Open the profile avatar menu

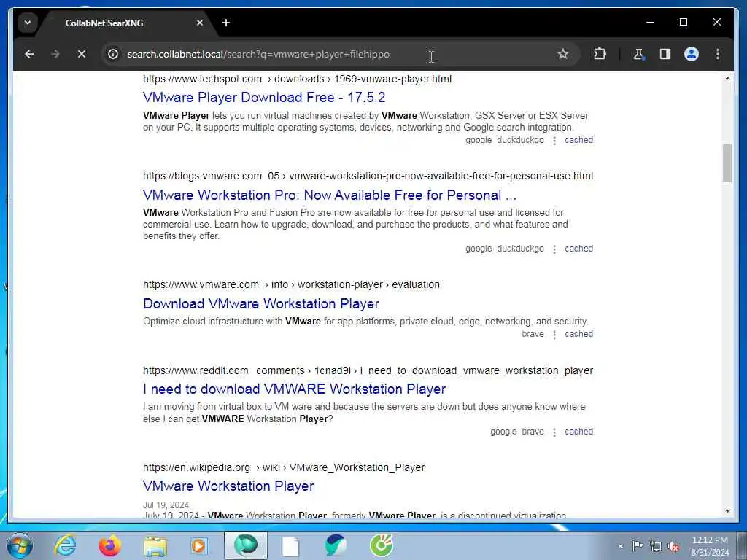point(692,54)
